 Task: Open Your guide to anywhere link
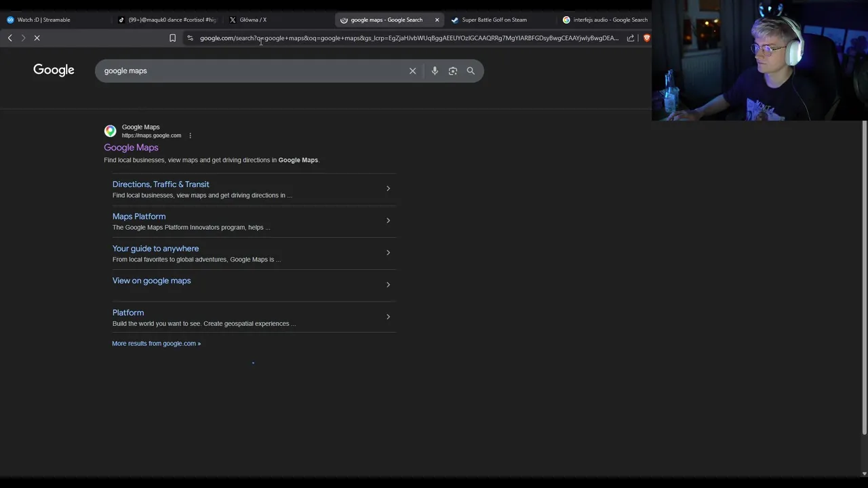155,249
